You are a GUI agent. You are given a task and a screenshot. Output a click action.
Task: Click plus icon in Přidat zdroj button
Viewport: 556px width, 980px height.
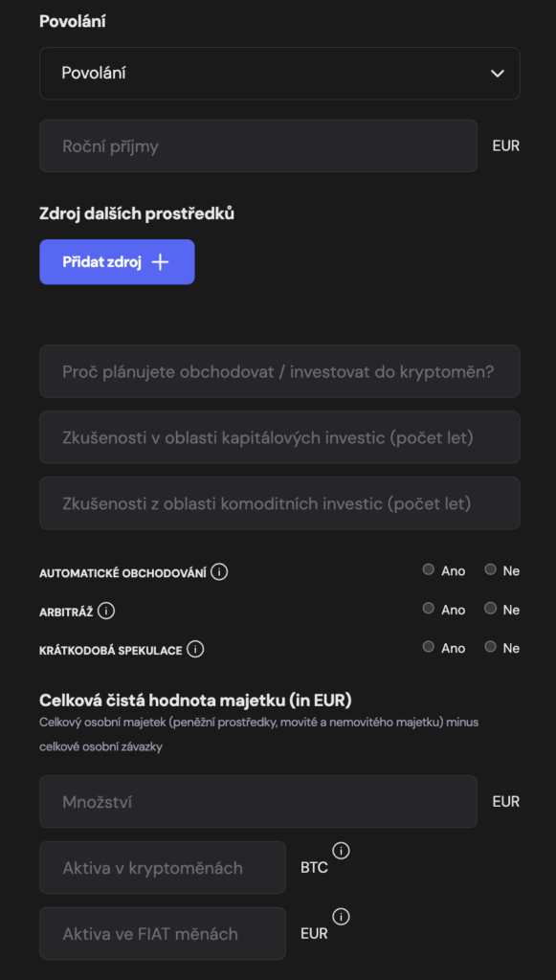click(161, 262)
